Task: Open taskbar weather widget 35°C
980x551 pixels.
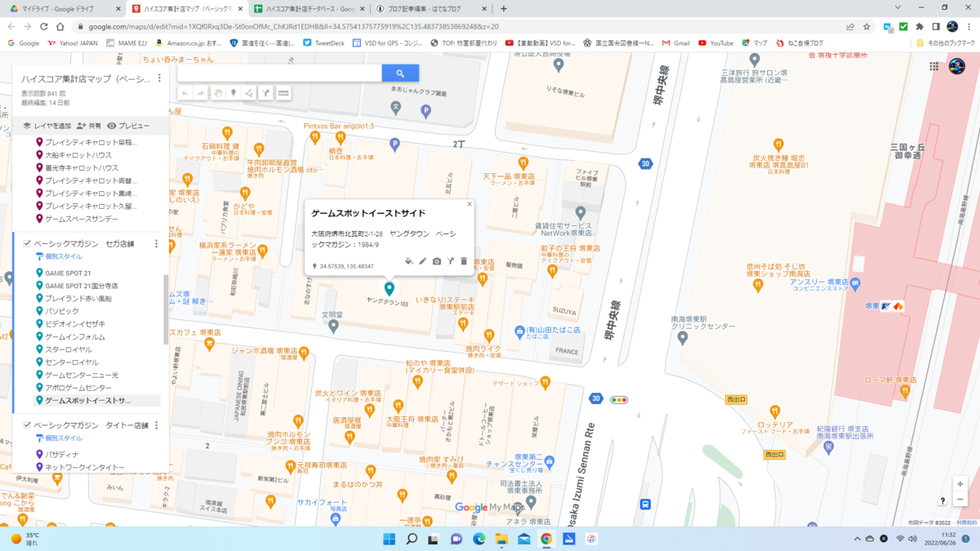Action: [x=27, y=539]
